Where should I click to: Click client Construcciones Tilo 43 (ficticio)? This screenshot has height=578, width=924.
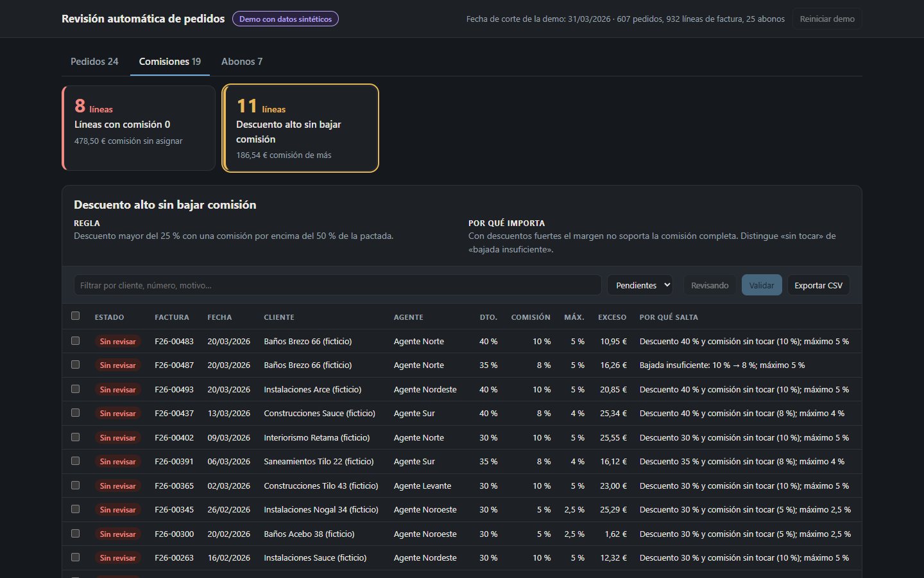(321, 486)
